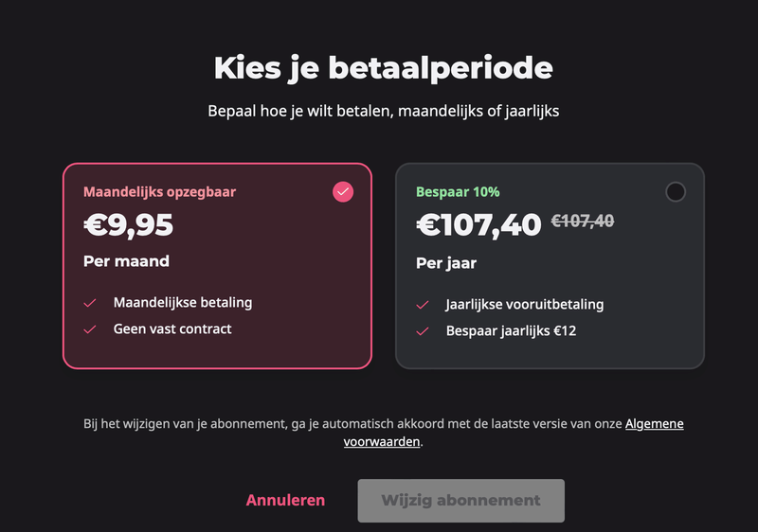Click the Geen vast contract feature text

[x=172, y=329]
